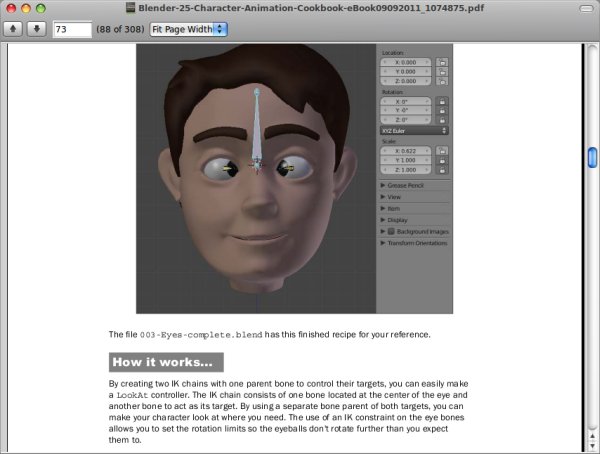600x454 pixels.
Task: Click the "LookAt" code word in the paragraph
Action: pyautogui.click(x=132, y=395)
